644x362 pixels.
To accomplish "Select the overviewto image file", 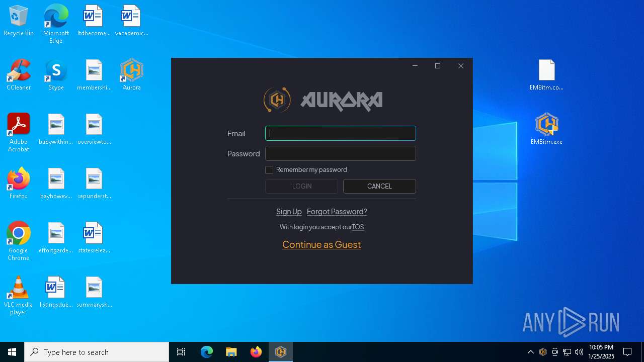I will [x=94, y=130].
